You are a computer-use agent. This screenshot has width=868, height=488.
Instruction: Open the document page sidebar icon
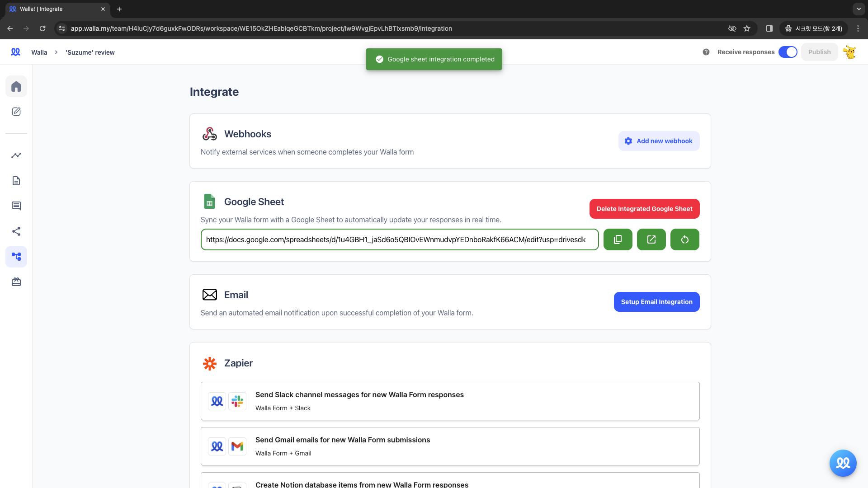pyautogui.click(x=16, y=181)
